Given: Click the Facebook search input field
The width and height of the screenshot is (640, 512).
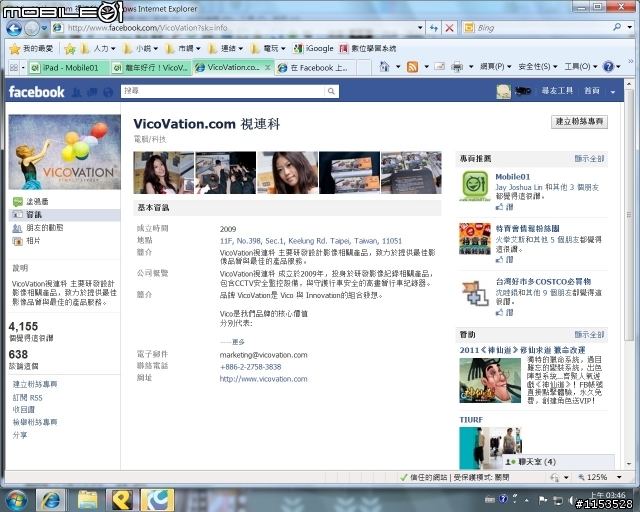Looking at the screenshot, I should 223,91.
